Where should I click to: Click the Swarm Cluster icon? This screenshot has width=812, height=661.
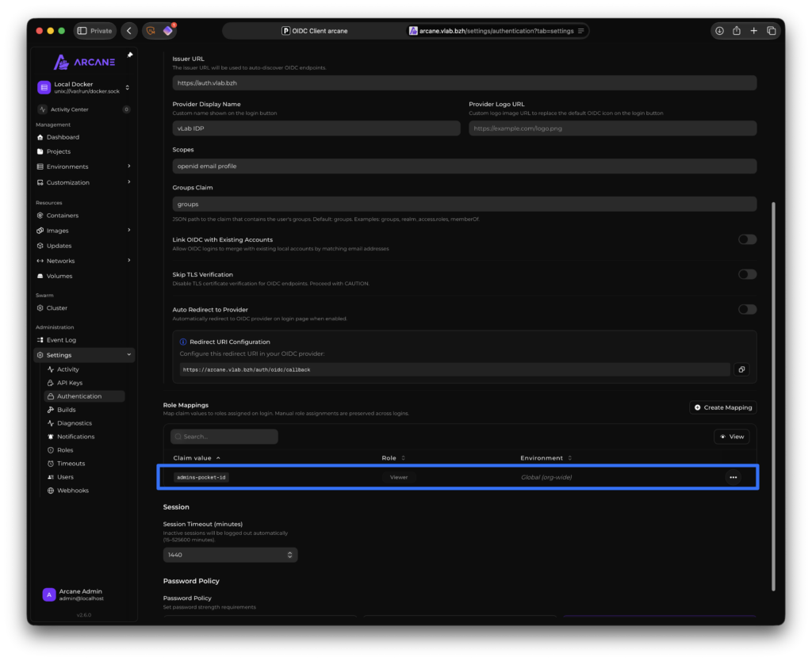point(40,308)
